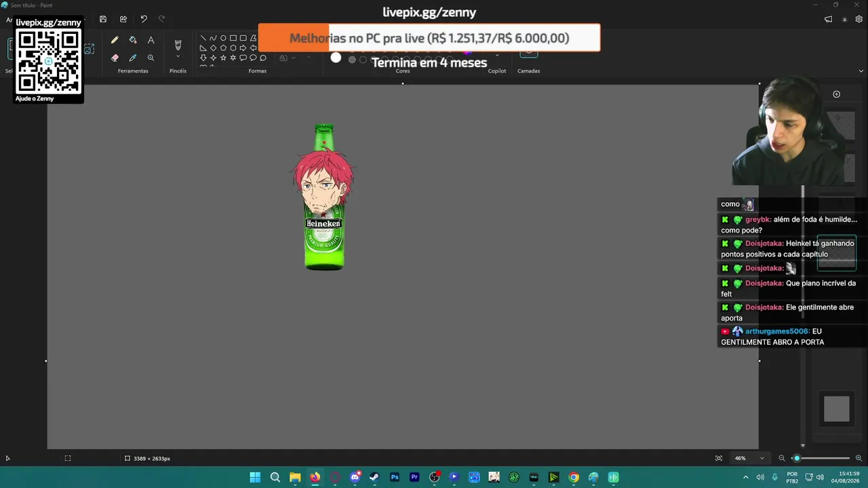Click the zoom slider handle
Viewport: 868px width, 488px height.
pos(797,458)
